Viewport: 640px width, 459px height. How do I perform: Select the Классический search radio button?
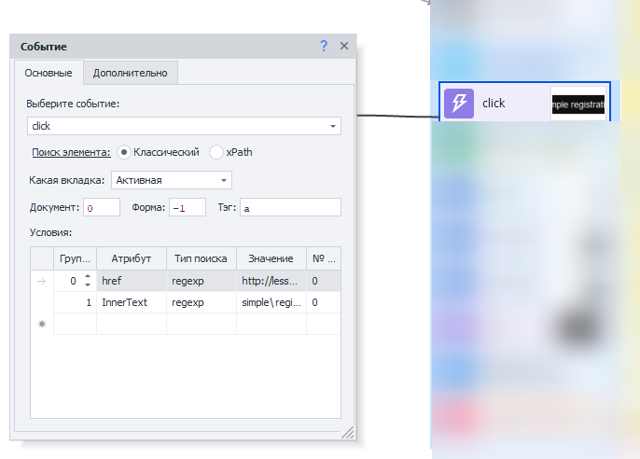(125, 152)
